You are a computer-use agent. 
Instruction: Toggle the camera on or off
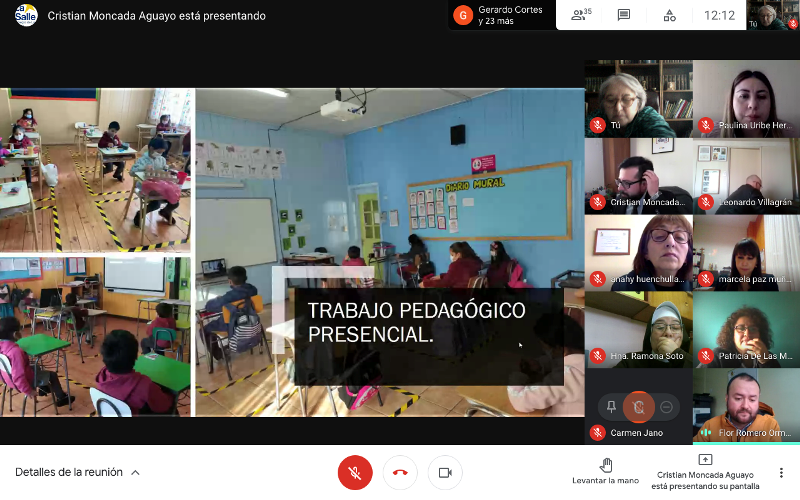(445, 472)
